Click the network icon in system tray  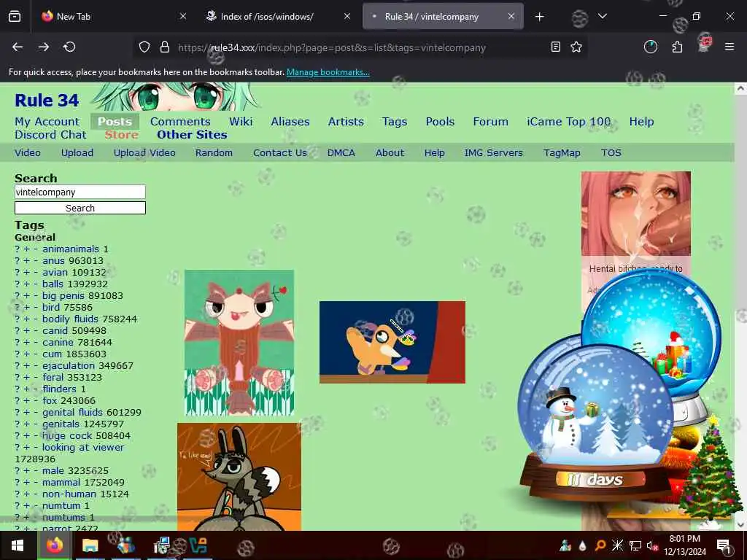635,545
